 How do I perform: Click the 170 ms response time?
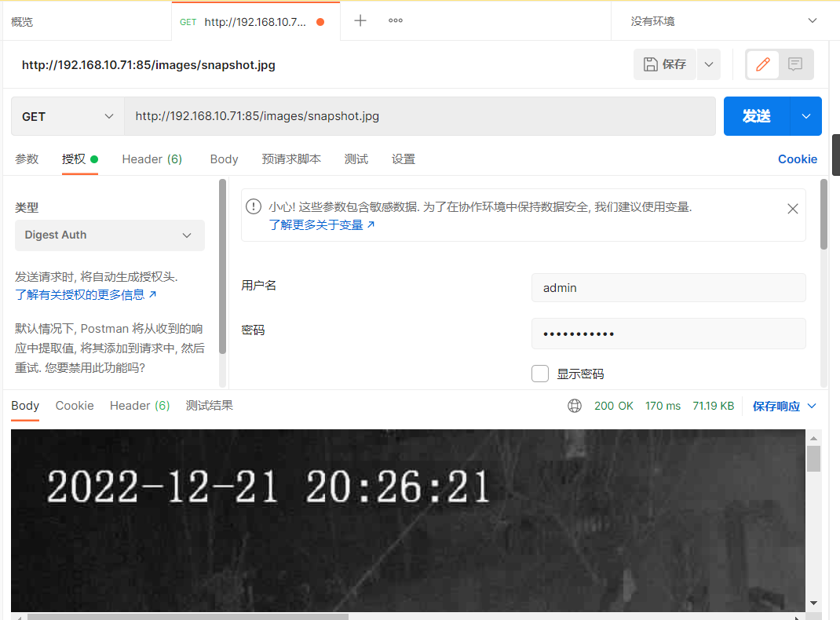pyautogui.click(x=663, y=406)
